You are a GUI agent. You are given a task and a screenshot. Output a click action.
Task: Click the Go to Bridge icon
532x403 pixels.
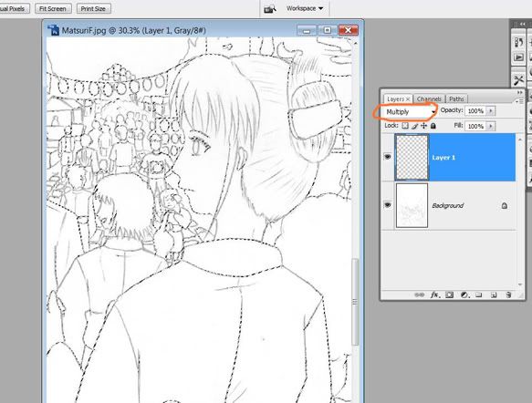[x=270, y=9]
